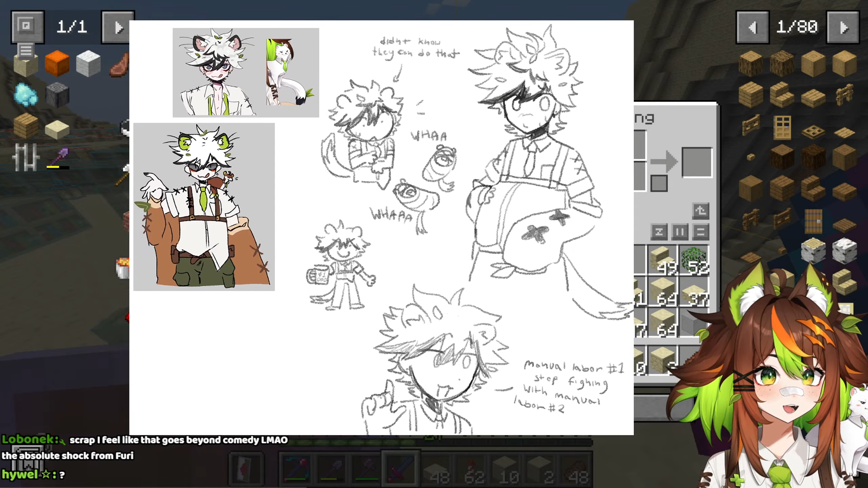The width and height of the screenshot is (868, 488).
Task: Open the list menu button under config
Action: point(26,51)
